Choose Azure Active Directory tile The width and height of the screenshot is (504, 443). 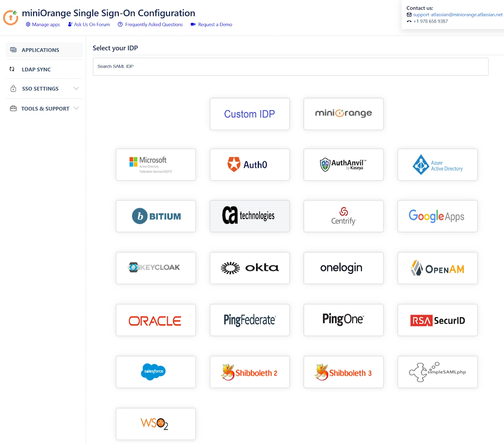coord(438,165)
